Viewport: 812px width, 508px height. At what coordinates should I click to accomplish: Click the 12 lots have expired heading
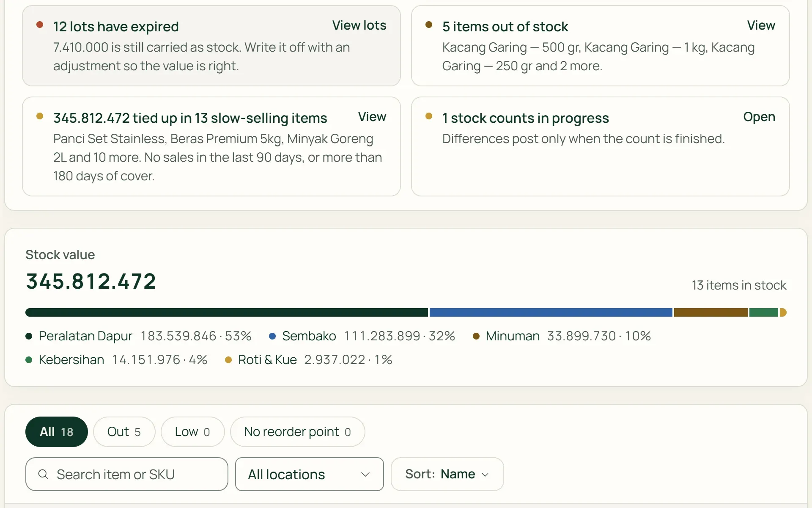[x=116, y=26]
